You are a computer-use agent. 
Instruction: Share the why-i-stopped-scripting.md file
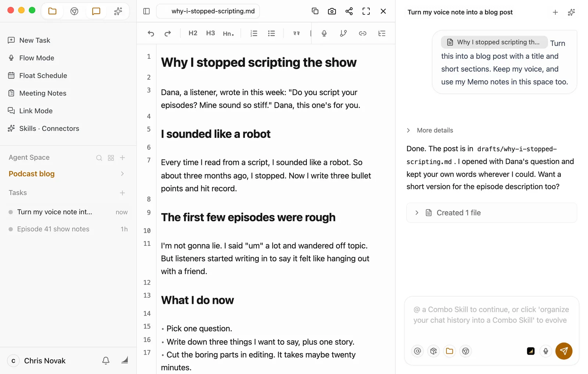point(349,11)
